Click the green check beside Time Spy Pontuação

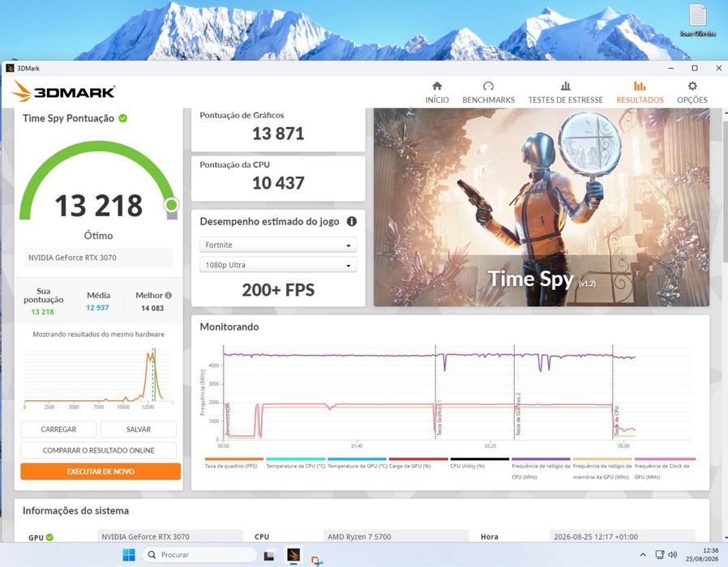(x=123, y=118)
